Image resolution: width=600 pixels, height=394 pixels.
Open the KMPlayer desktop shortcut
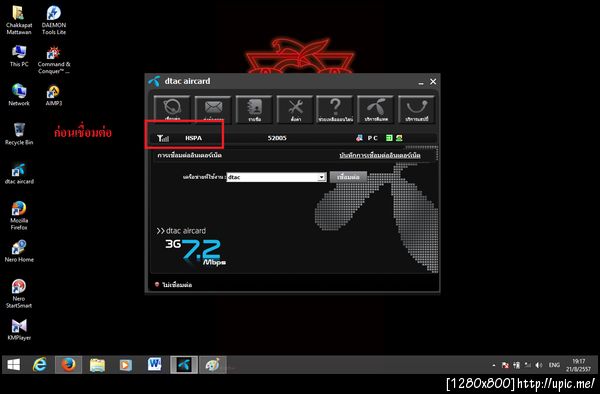[x=19, y=329]
